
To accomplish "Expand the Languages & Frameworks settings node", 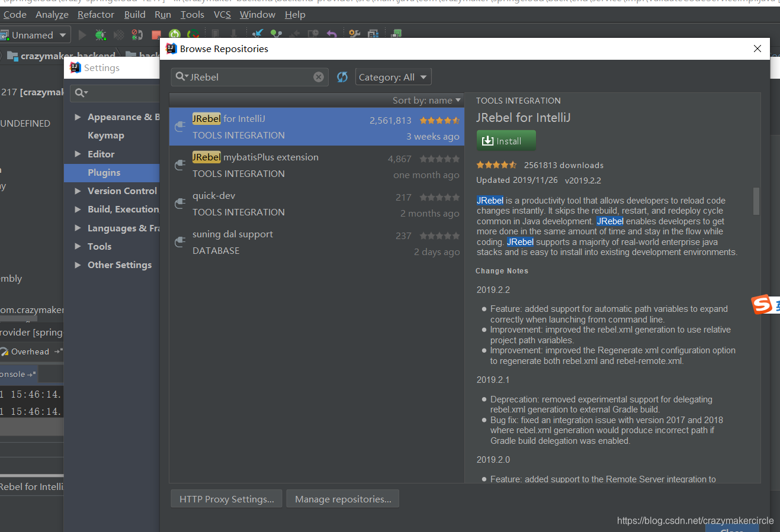I will pyautogui.click(x=78, y=228).
